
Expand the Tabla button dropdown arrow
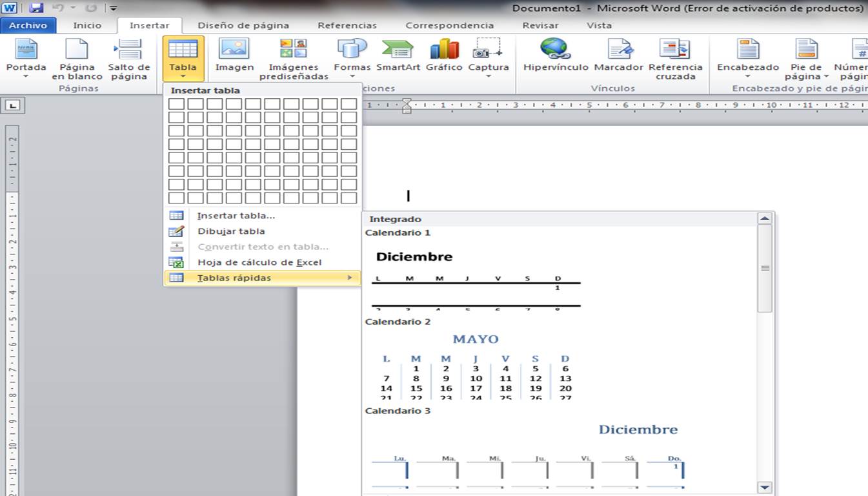(183, 76)
